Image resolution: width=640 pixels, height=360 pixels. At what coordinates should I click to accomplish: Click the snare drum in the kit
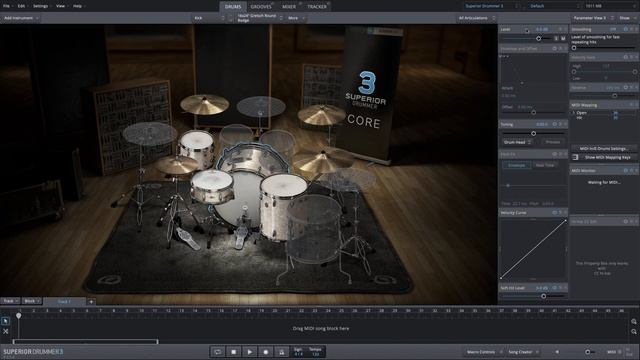click(212, 186)
